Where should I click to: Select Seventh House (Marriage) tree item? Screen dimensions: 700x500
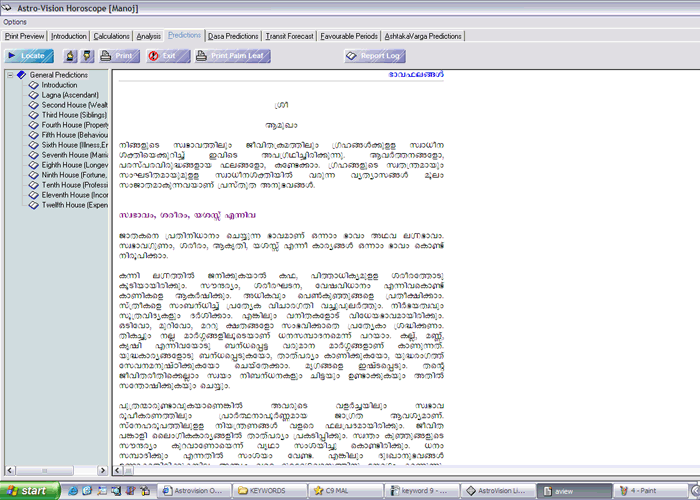[x=75, y=155]
